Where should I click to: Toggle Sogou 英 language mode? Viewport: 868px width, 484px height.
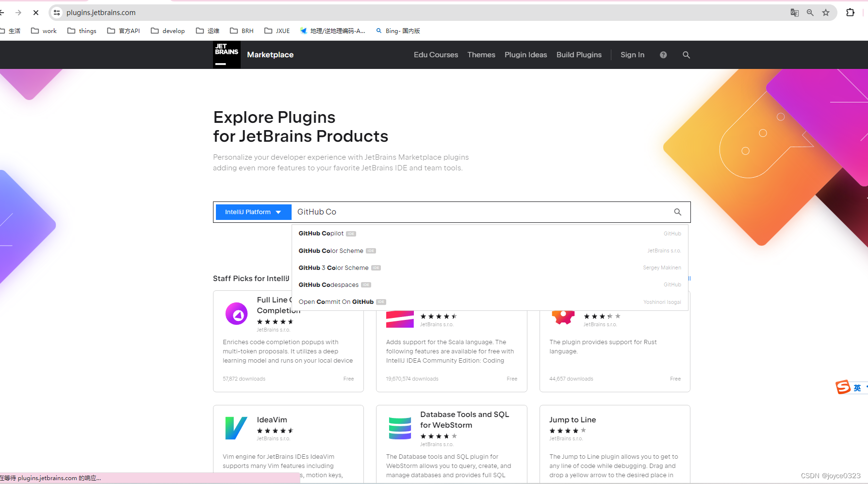pos(857,387)
